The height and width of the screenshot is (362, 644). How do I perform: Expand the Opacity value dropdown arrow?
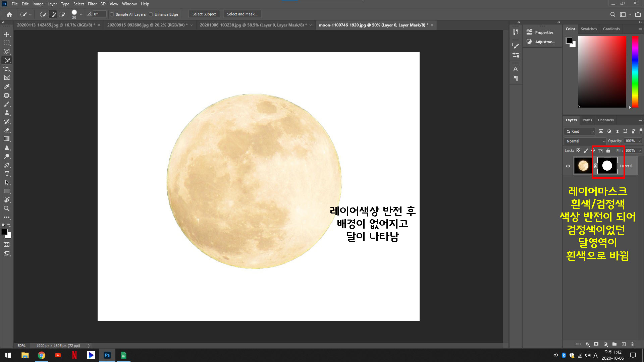640,141
